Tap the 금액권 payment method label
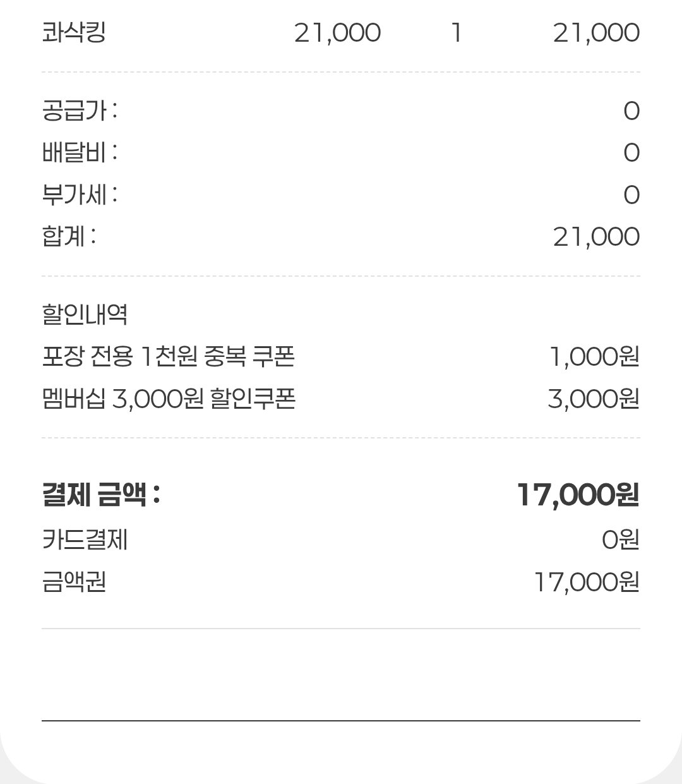This screenshot has height=784, width=682. click(x=73, y=581)
